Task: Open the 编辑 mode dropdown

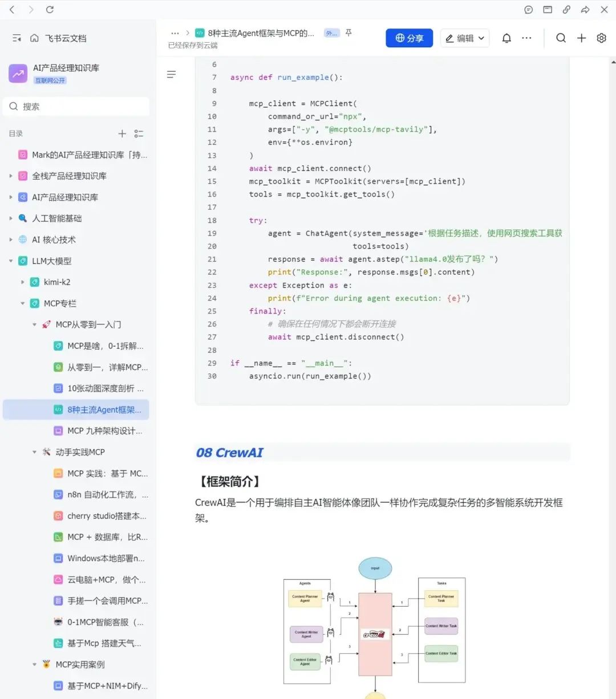Action: click(465, 38)
